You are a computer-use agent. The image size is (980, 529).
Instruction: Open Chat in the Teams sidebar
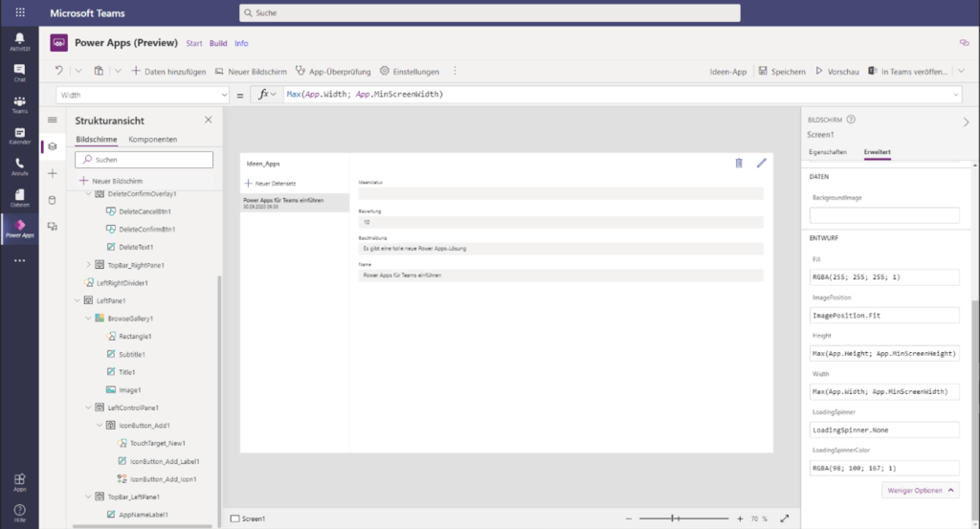point(19,73)
